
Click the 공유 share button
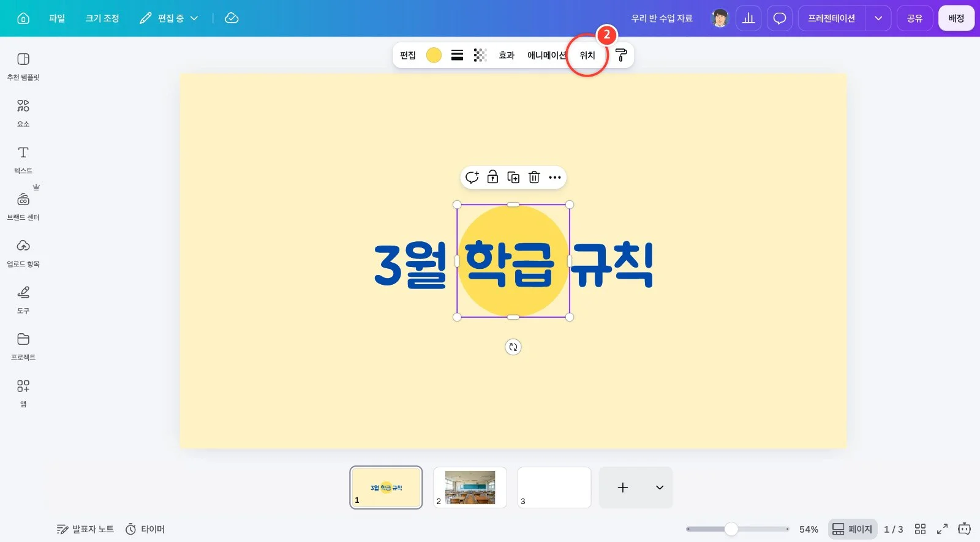[x=914, y=18]
